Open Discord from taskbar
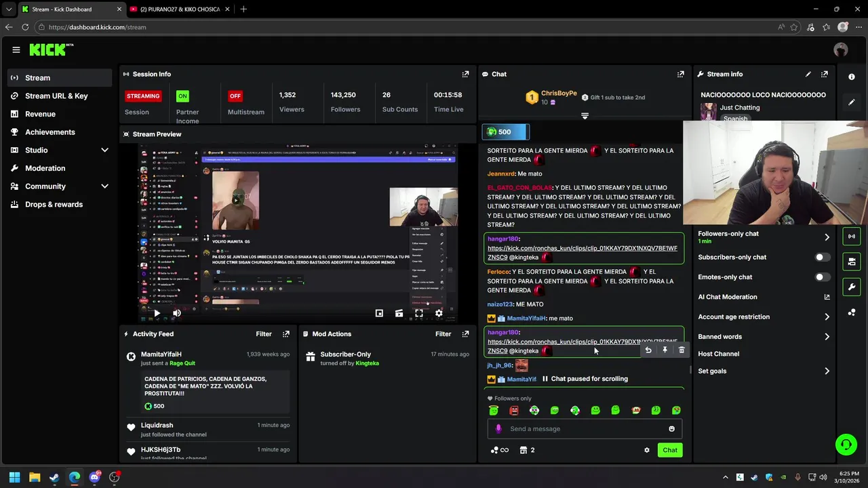Viewport: 868px width, 488px height. [94, 477]
